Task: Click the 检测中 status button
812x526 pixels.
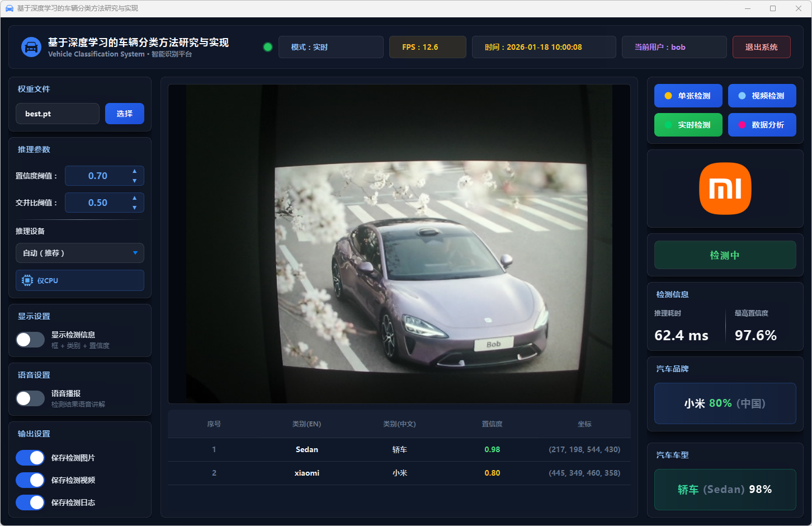Action: [725, 255]
